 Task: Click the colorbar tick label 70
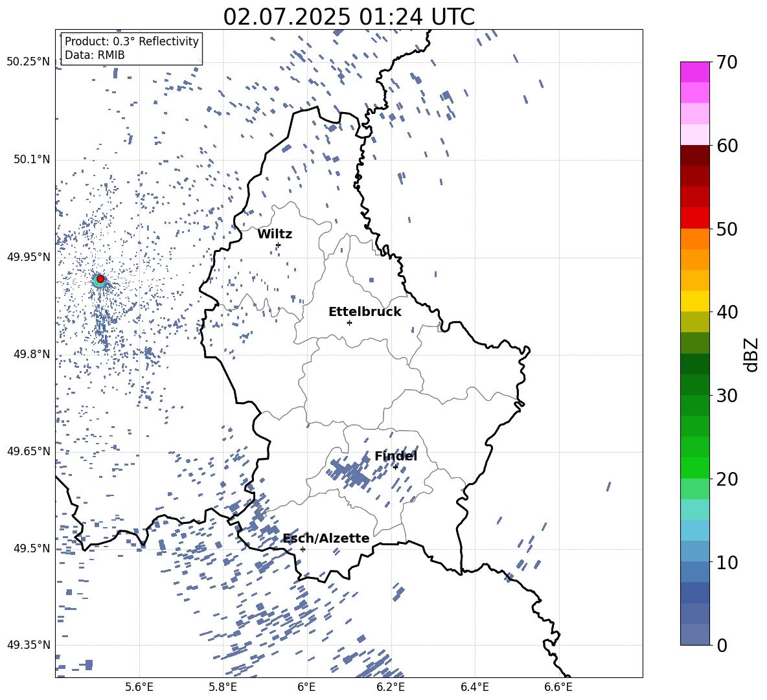727,62
